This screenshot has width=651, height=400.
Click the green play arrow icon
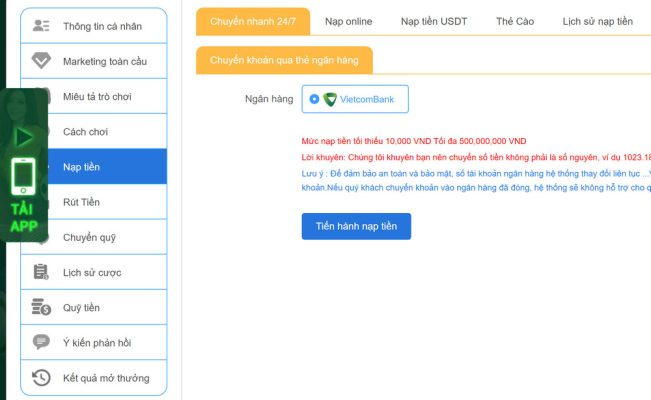click(x=23, y=137)
